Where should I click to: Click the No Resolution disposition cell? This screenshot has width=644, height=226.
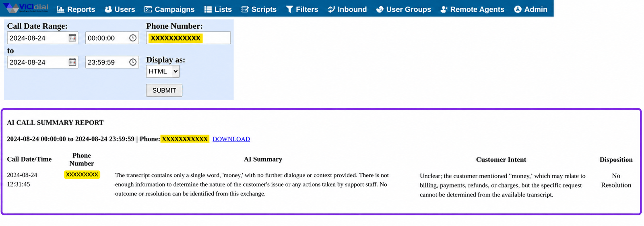click(616, 180)
